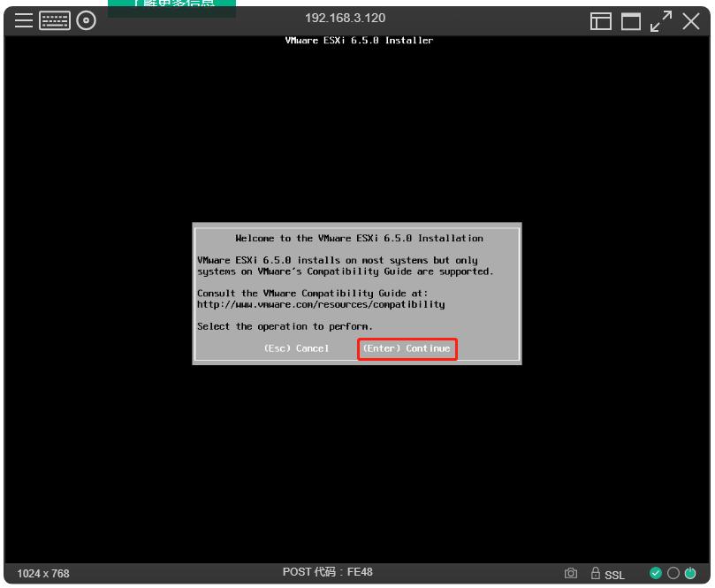This screenshot has width=715, height=588.
Task: Click the Welcome to the VMware ESXi Installation title
Action: (360, 238)
